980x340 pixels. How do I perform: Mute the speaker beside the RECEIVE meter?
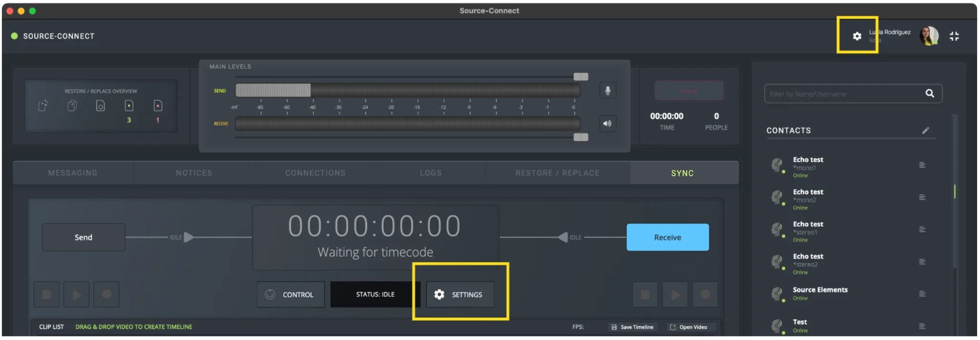(x=608, y=124)
